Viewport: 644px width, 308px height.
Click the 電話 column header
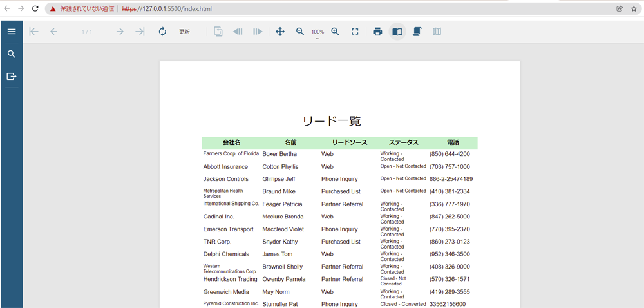(453, 142)
